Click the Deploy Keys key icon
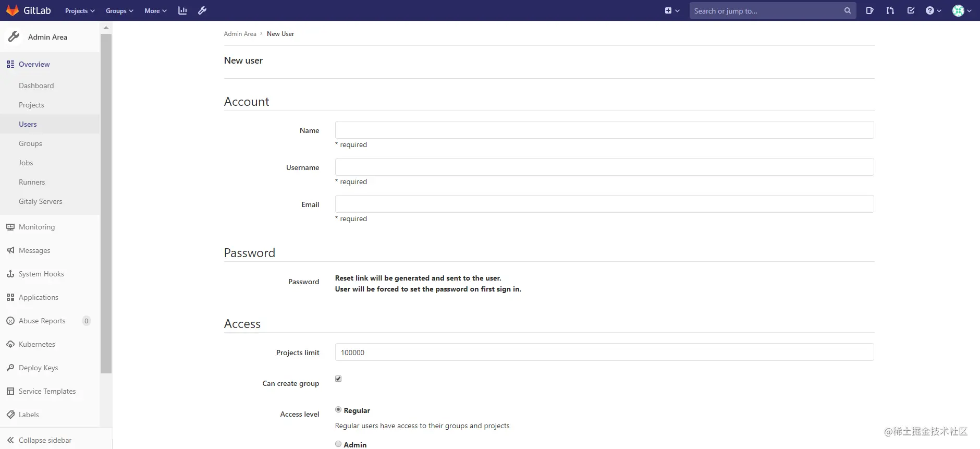Screen dimensions: 980x449 pyautogui.click(x=10, y=368)
